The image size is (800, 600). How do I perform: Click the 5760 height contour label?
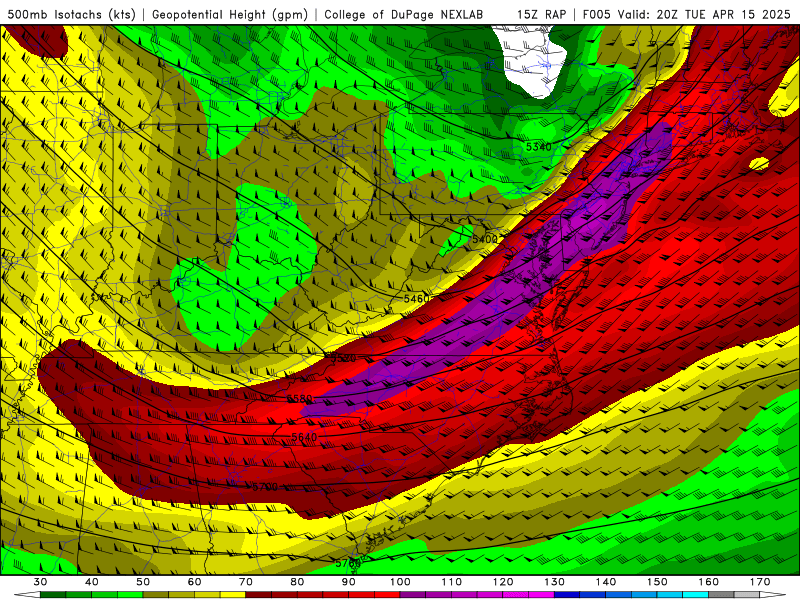coord(348,563)
